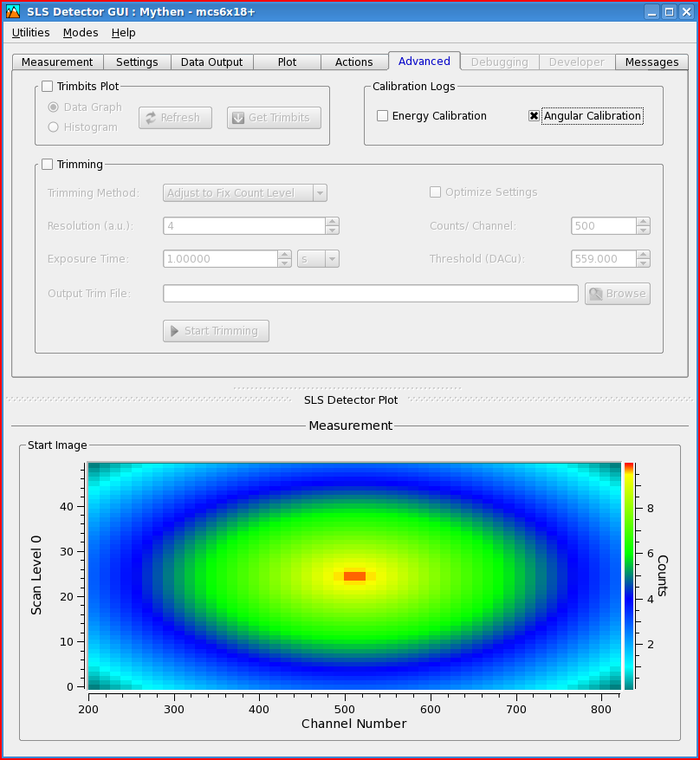Maximize the SLS Detector window

[669, 11]
